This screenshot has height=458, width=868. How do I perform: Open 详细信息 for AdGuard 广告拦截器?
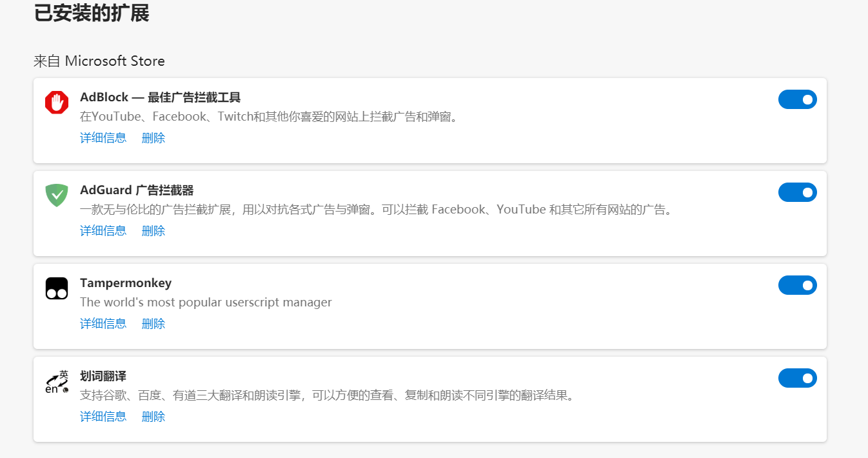103,231
